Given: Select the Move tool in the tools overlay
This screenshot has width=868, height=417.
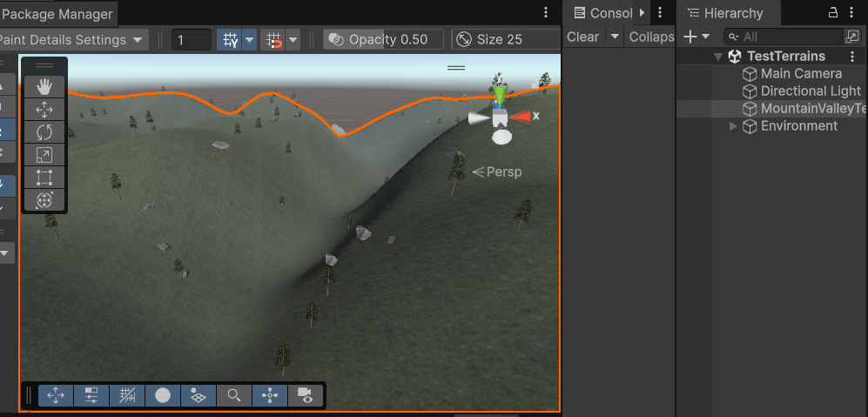Looking at the screenshot, I should click(x=44, y=110).
